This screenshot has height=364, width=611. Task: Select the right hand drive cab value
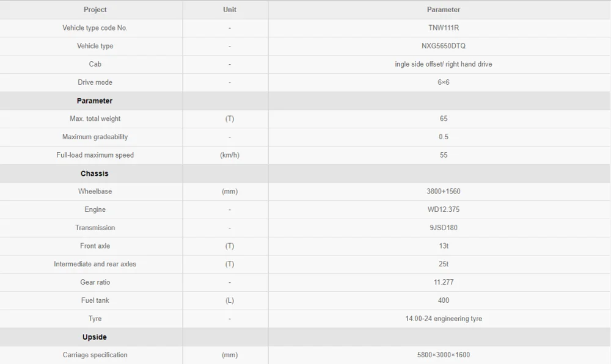[443, 64]
